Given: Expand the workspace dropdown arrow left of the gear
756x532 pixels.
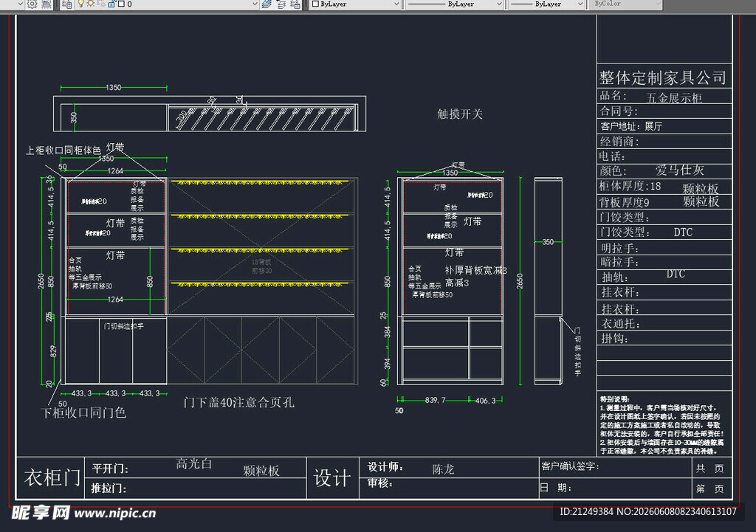Looking at the screenshot, I should pyautogui.click(x=20, y=4).
